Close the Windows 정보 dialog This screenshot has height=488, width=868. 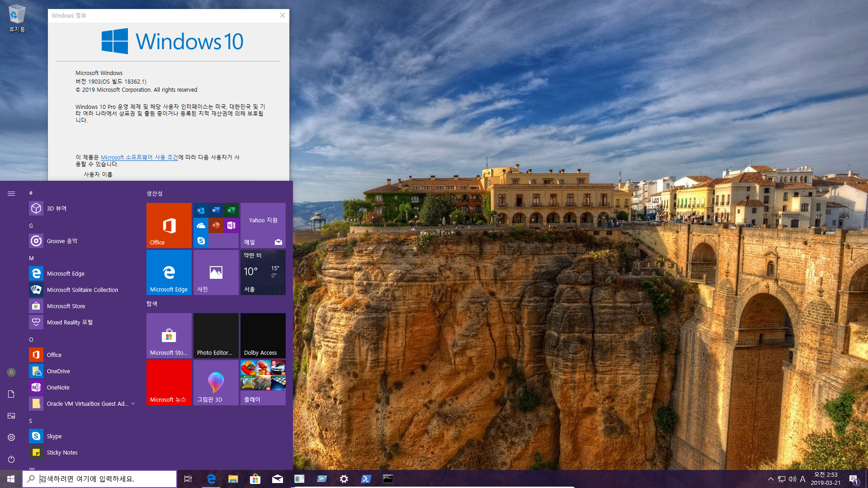tap(283, 15)
